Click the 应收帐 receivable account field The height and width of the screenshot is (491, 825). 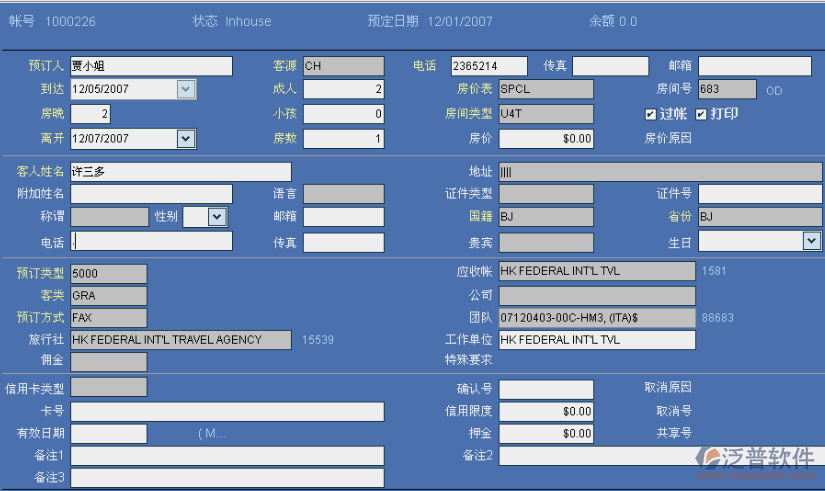pos(597,271)
